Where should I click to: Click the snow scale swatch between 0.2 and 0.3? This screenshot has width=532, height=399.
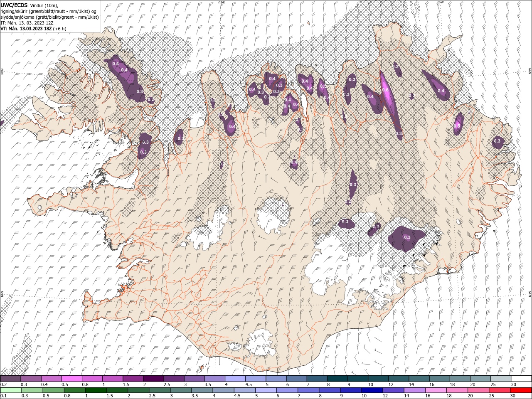(x=10, y=379)
